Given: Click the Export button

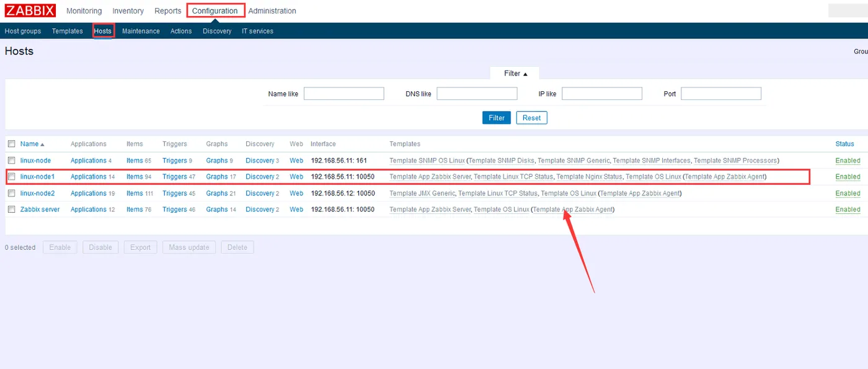Looking at the screenshot, I should pyautogui.click(x=140, y=247).
